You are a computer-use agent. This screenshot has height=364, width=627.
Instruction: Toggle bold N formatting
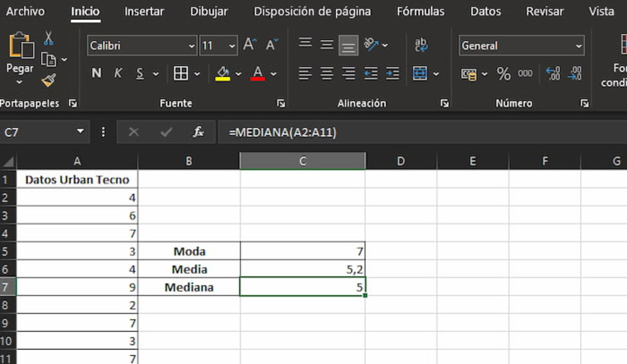point(96,73)
